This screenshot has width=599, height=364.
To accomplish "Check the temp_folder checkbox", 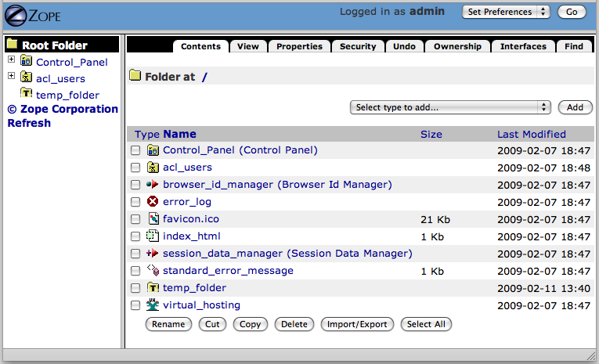I will tap(135, 288).
